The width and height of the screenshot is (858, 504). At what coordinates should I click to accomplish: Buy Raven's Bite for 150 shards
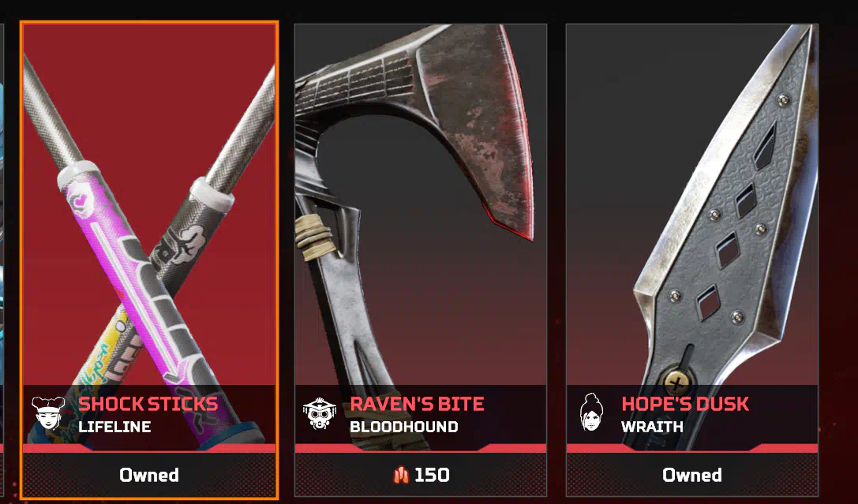[x=420, y=475]
